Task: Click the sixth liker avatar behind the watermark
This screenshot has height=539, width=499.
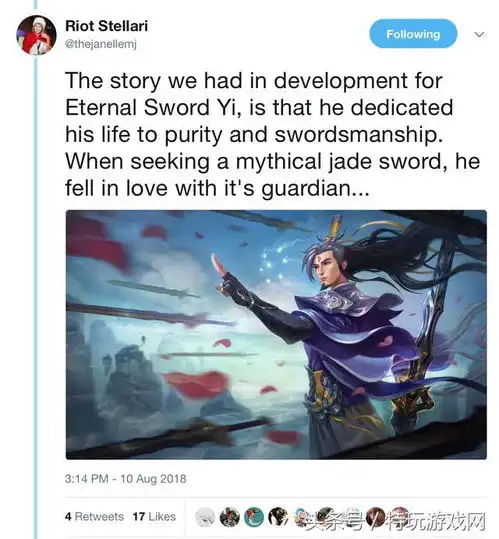Action: click(326, 517)
